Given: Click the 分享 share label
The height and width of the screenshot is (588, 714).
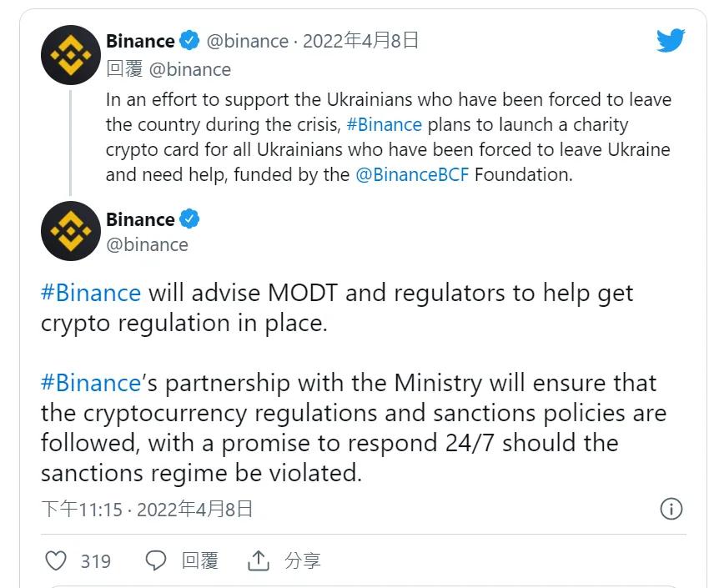Looking at the screenshot, I should click(x=302, y=560).
